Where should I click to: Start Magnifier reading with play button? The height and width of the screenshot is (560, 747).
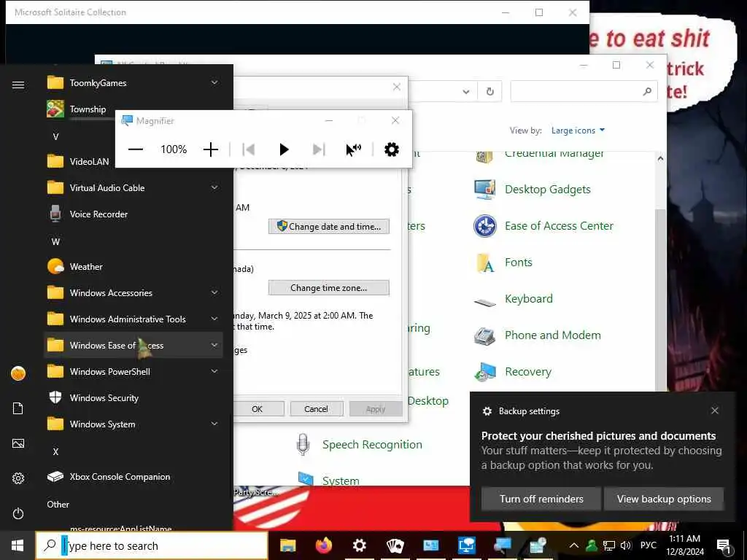coord(284,149)
